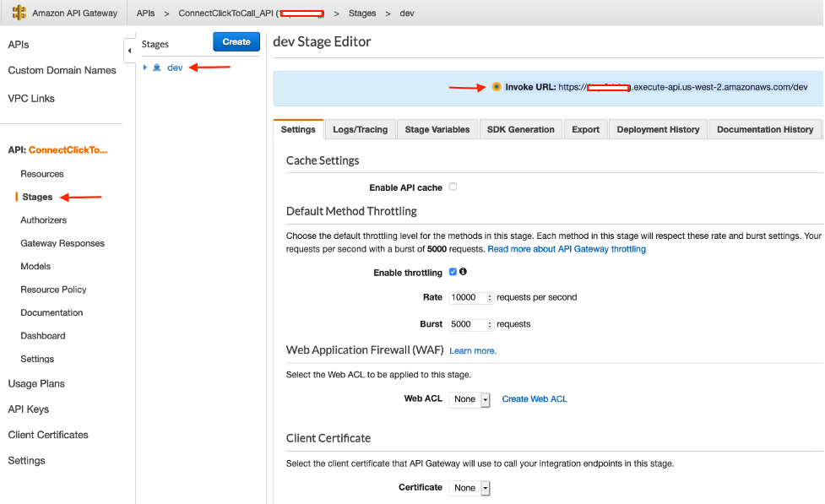Screen dimensions: 825x504
Task: Open Resource Policy in the sidebar
Action: 53,290
